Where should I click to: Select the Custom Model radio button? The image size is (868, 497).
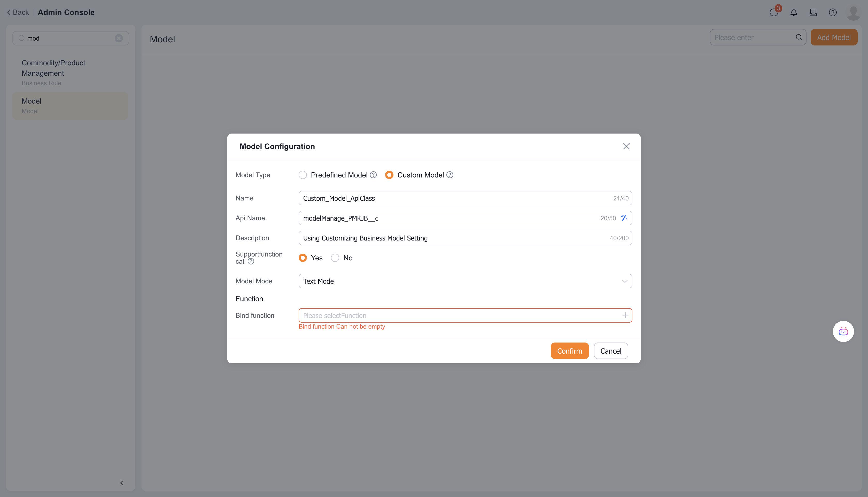pos(389,175)
